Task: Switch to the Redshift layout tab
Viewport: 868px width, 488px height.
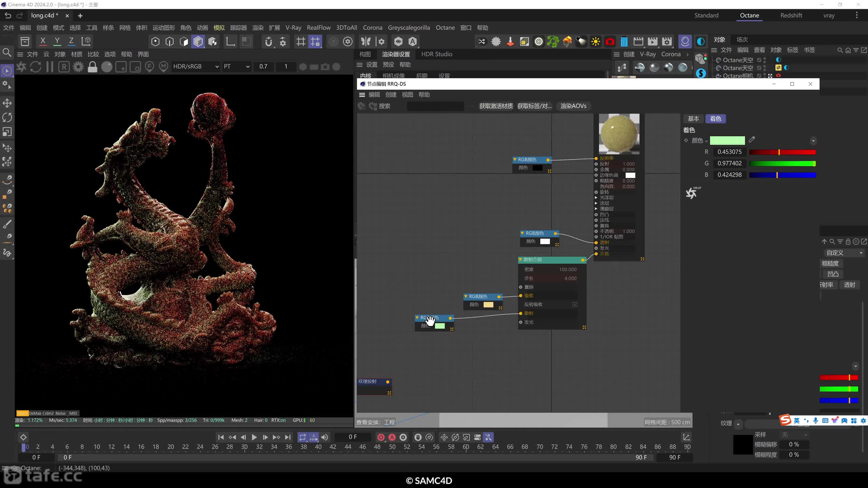Action: tap(791, 15)
